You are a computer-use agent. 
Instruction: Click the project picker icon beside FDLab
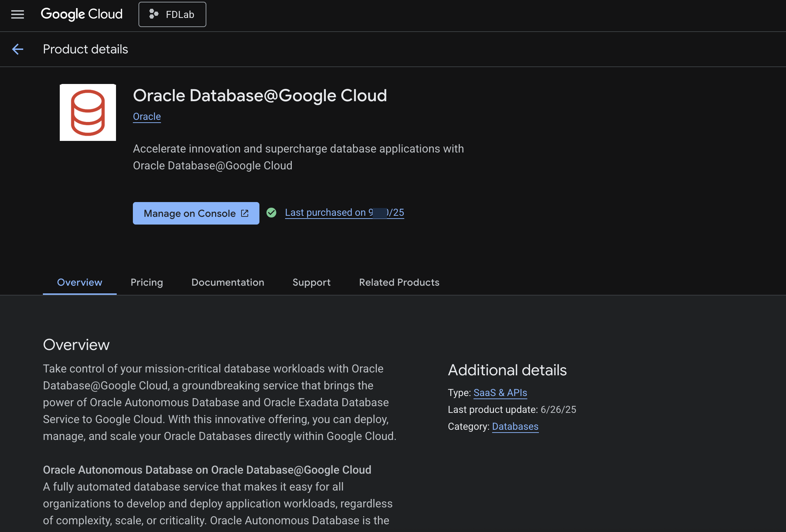[154, 14]
